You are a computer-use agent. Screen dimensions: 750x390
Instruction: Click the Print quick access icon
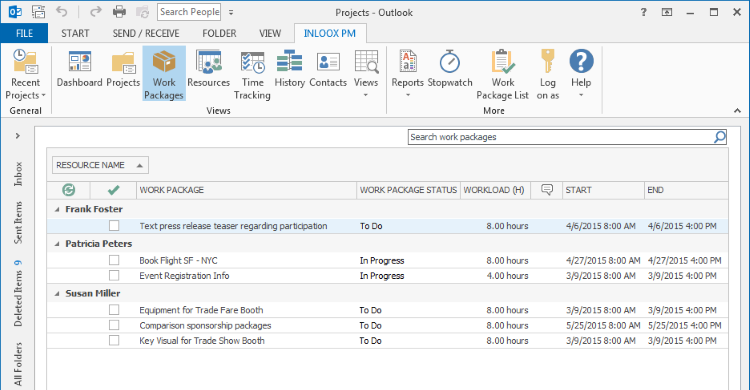119,11
